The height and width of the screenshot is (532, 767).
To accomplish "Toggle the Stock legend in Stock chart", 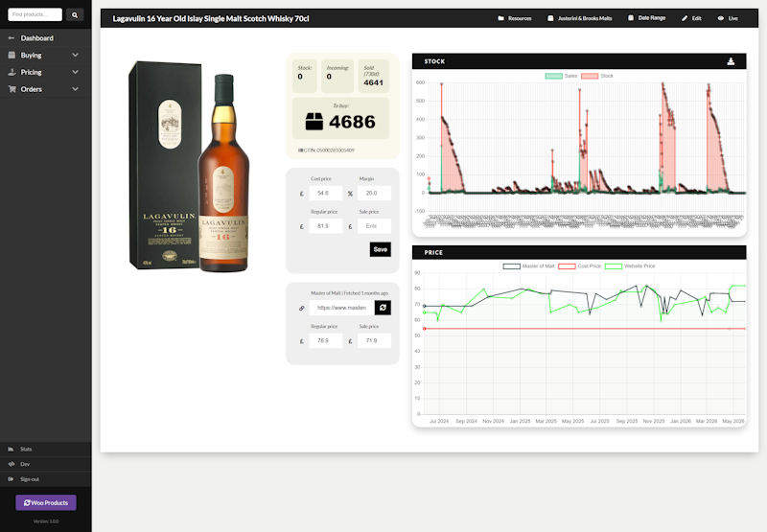I will click(597, 76).
